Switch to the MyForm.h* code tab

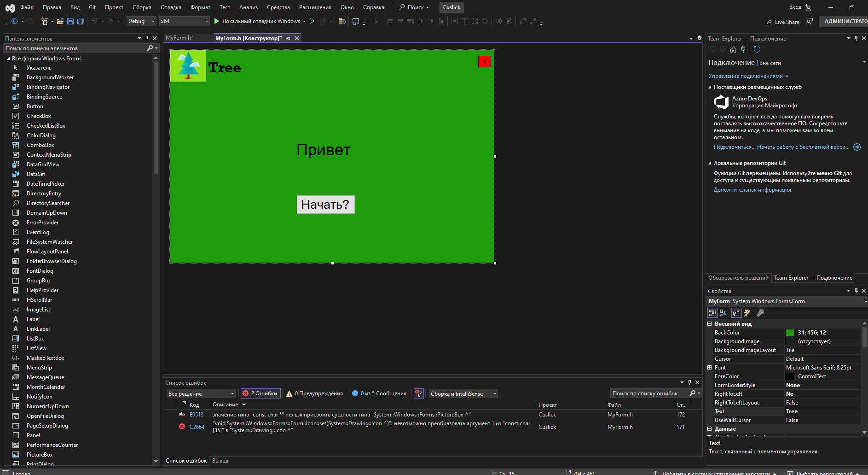click(179, 38)
